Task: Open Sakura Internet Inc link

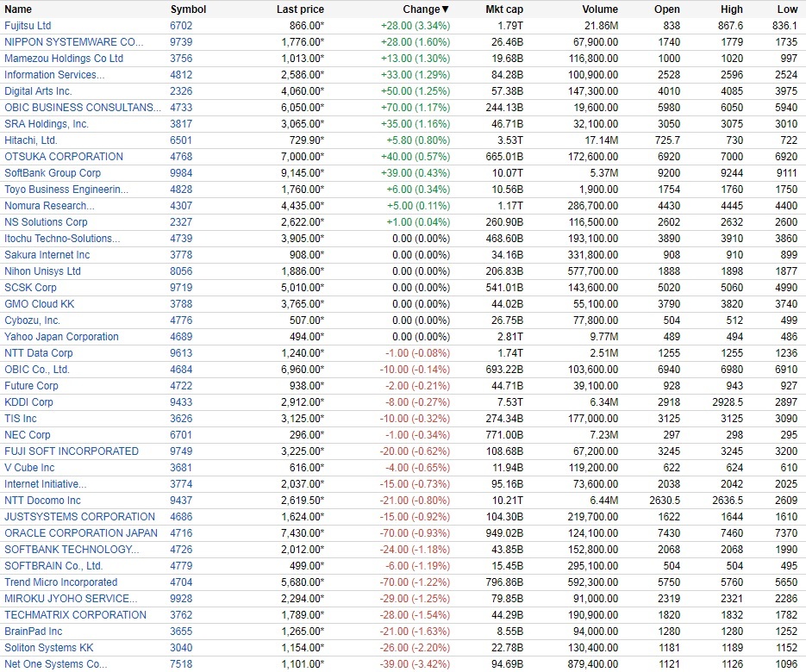Action: 47,255
